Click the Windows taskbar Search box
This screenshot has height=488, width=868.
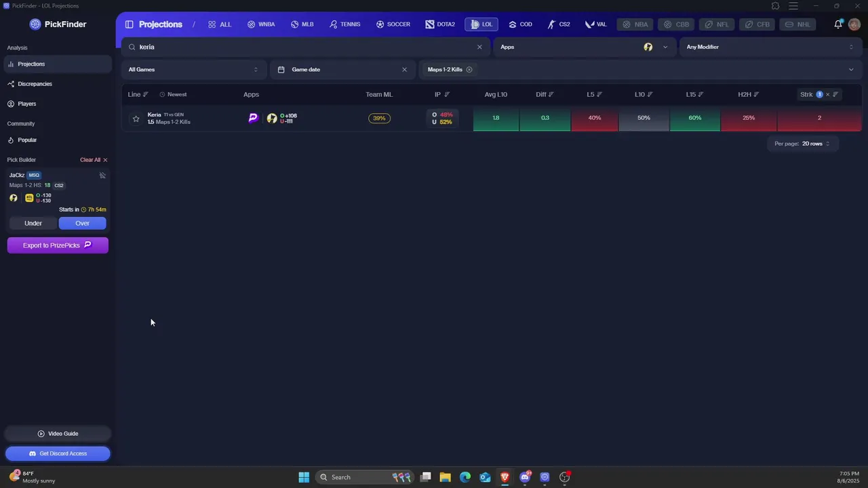point(366,477)
